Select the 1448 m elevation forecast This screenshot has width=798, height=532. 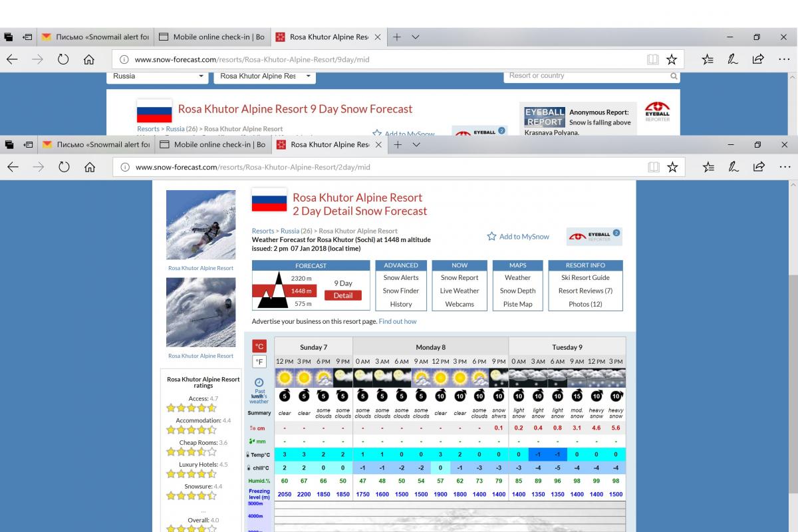(x=301, y=291)
